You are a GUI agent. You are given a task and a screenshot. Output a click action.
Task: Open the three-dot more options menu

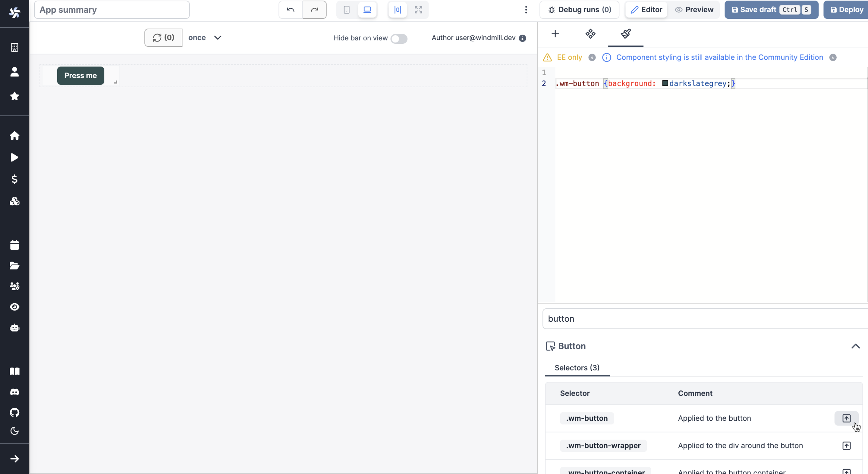click(526, 10)
